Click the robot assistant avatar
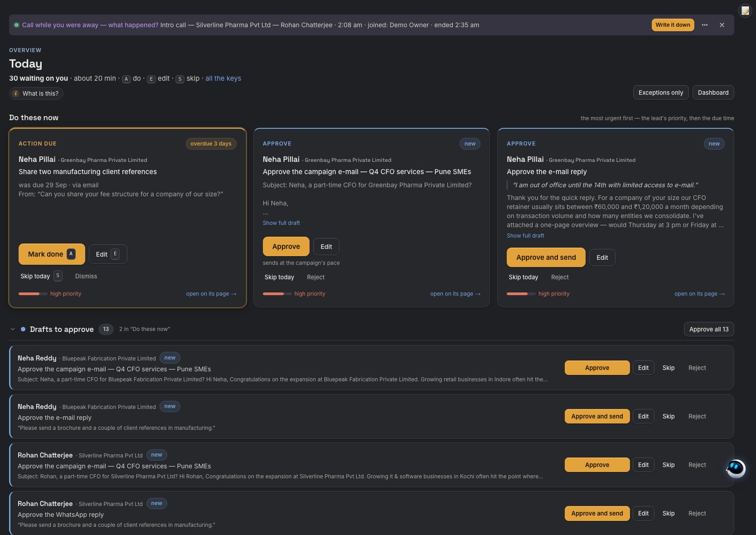Image resolution: width=756 pixels, height=535 pixels. point(736,468)
